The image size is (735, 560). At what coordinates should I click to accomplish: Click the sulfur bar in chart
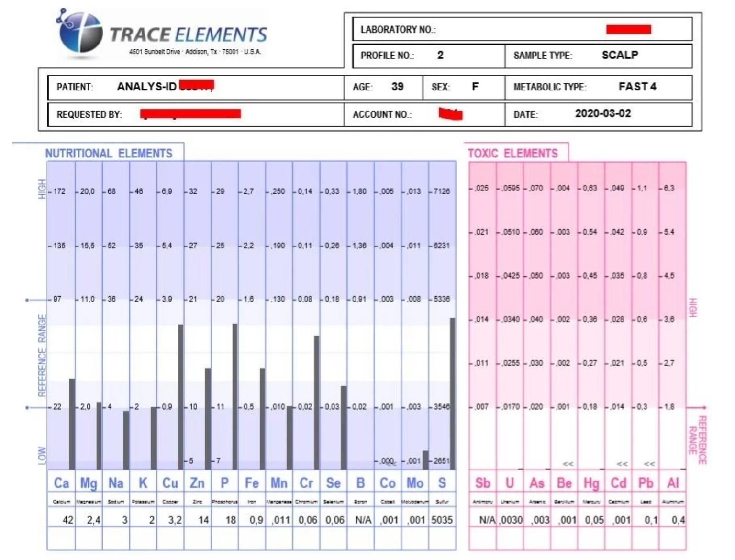click(x=452, y=393)
